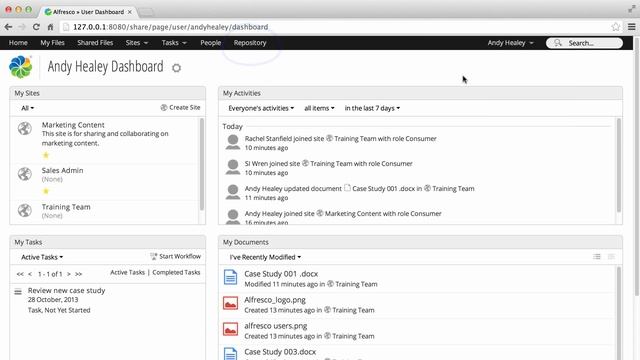This screenshot has width=640, height=360.
Task: Open All filter dropdown in My Sites
Action: [x=28, y=108]
